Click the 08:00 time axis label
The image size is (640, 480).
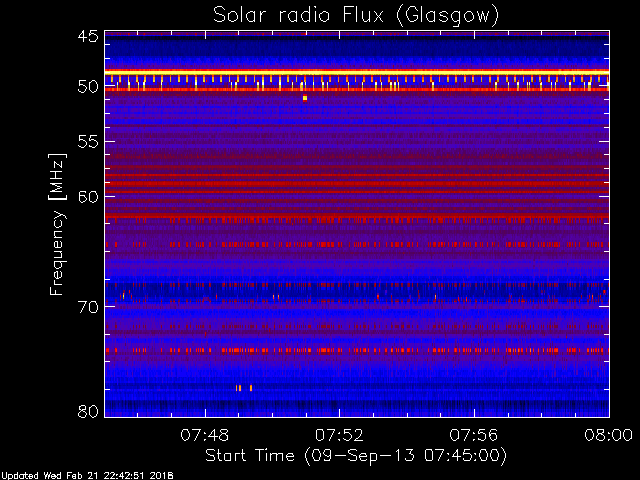pos(609,435)
